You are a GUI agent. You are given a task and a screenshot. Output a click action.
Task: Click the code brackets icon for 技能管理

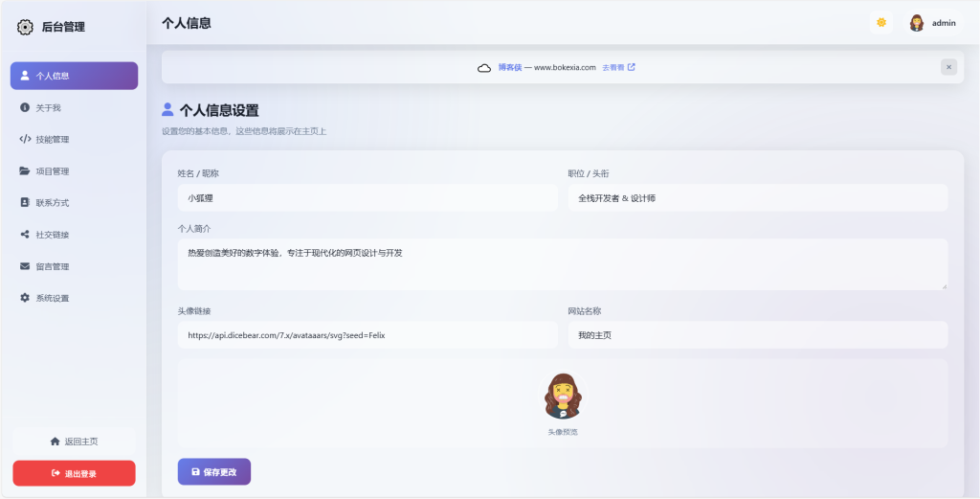point(25,139)
